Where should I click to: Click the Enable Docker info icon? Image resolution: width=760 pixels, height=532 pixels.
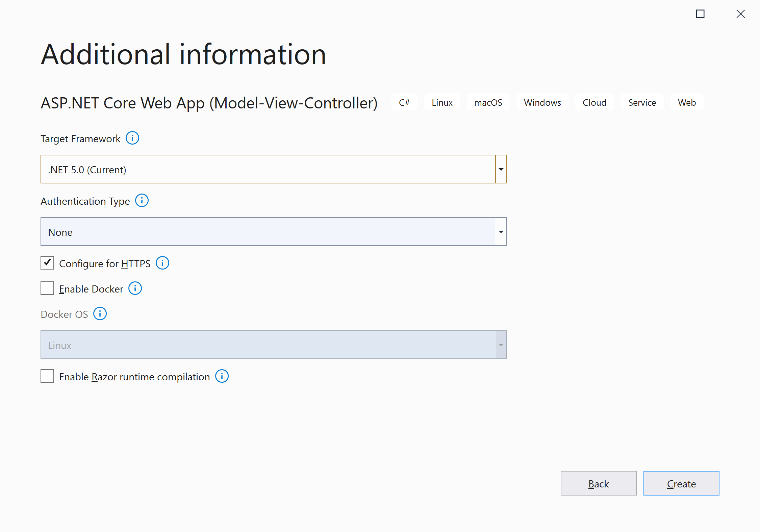(135, 288)
